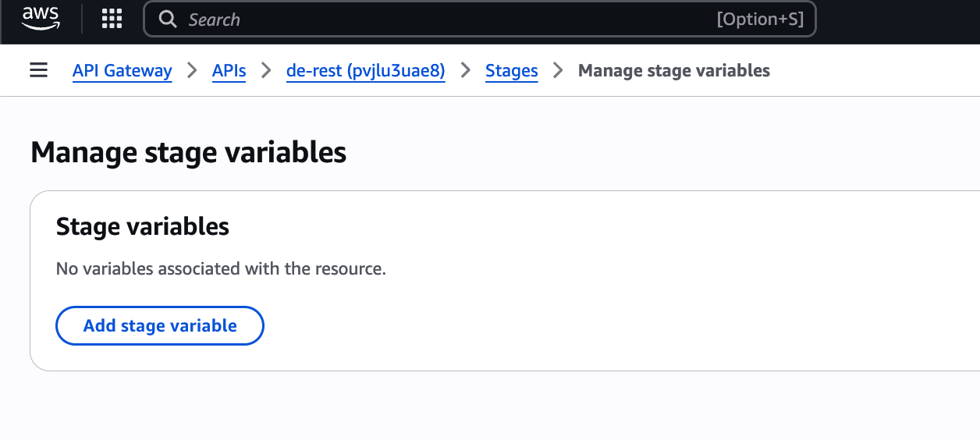
Task: Click the Stage variables panel heading
Action: (143, 226)
